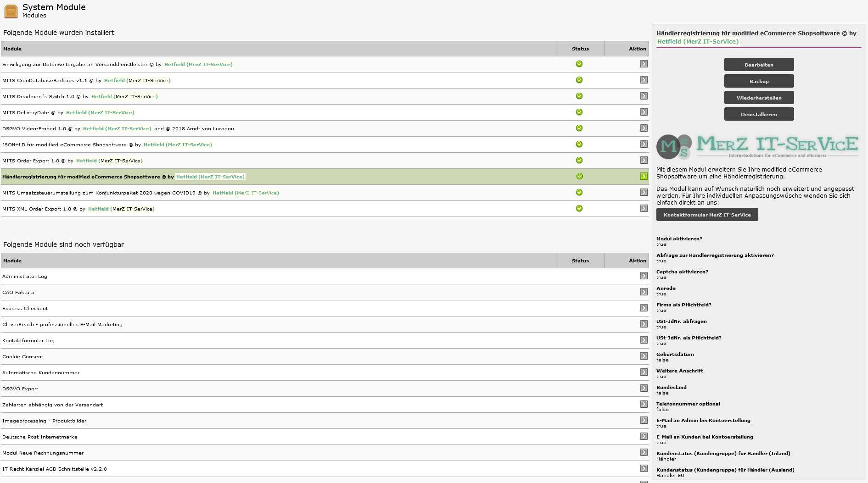The height and width of the screenshot is (483, 868).
Task: Click the Captcha aktivieren? setting label
Action: tap(682, 272)
